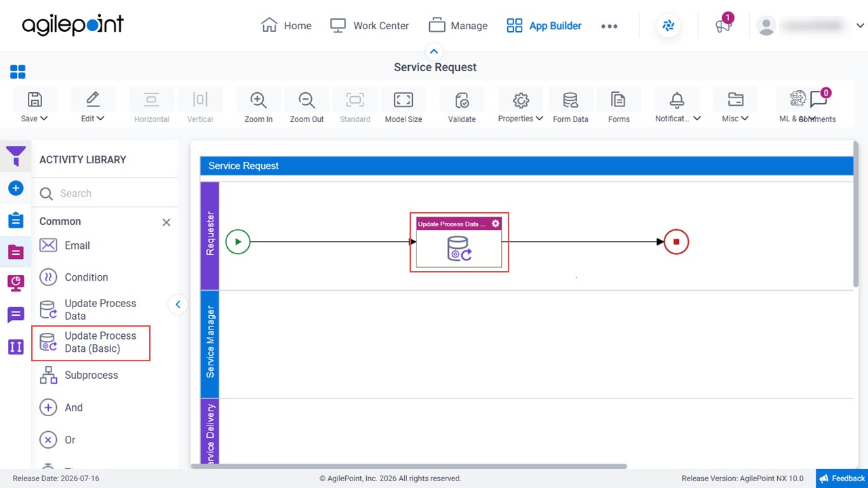Click the red end event on canvas
Image resolution: width=868 pixels, height=488 pixels.
[676, 241]
